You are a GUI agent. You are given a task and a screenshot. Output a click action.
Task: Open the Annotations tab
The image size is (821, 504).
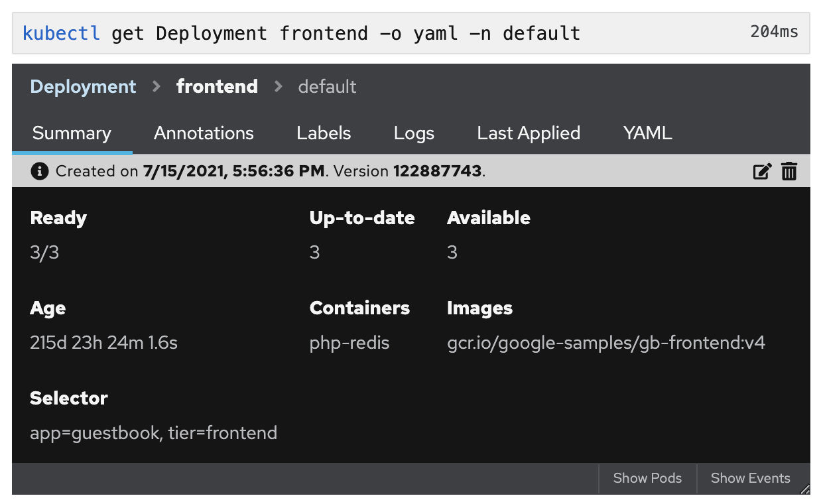(204, 133)
